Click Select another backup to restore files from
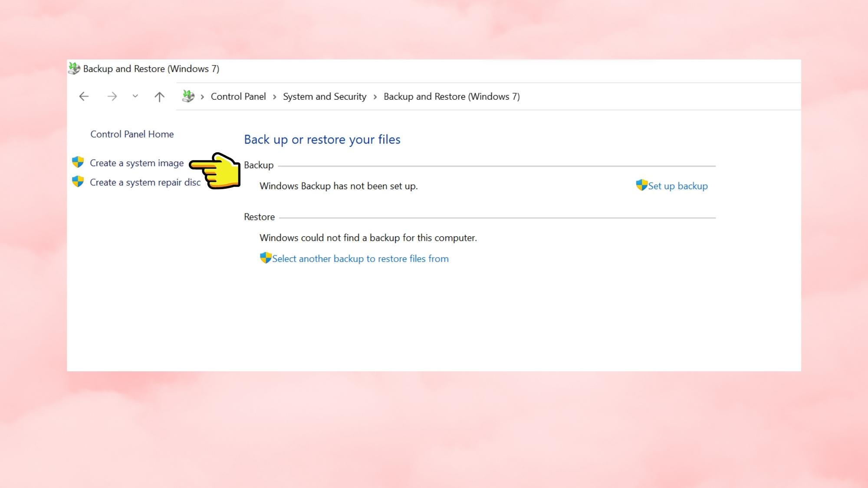 tap(360, 259)
